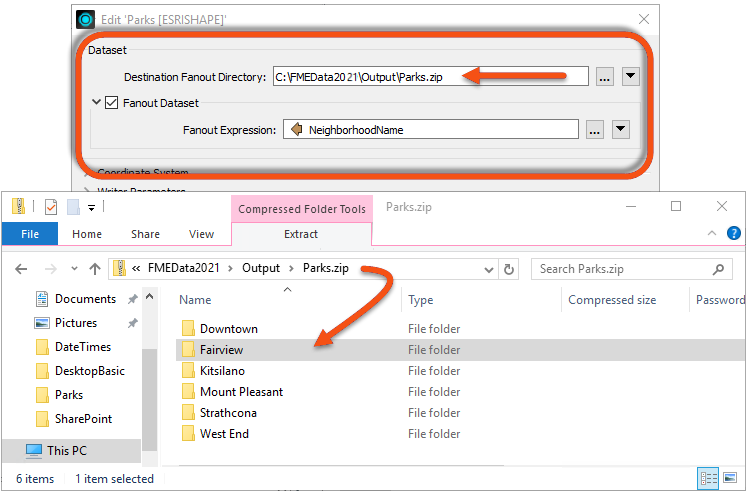Click the navigation pane scroll up arrow
Viewport: 746px width, 491px height.
coord(149,296)
